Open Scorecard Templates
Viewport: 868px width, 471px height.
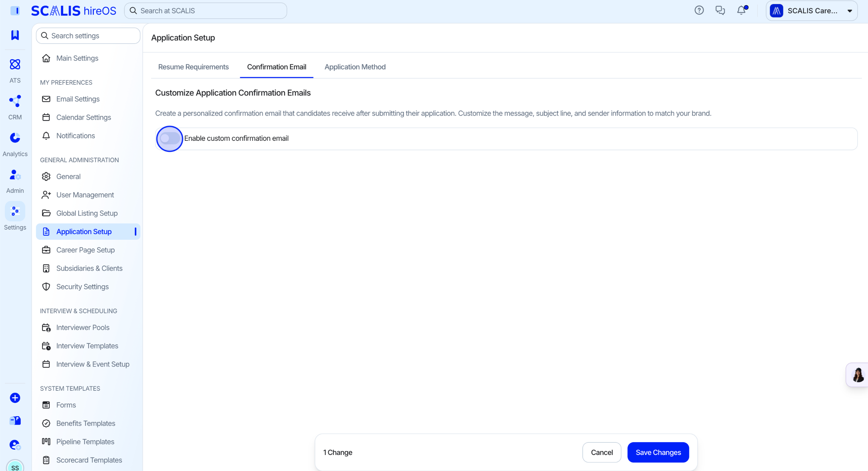[88, 460]
